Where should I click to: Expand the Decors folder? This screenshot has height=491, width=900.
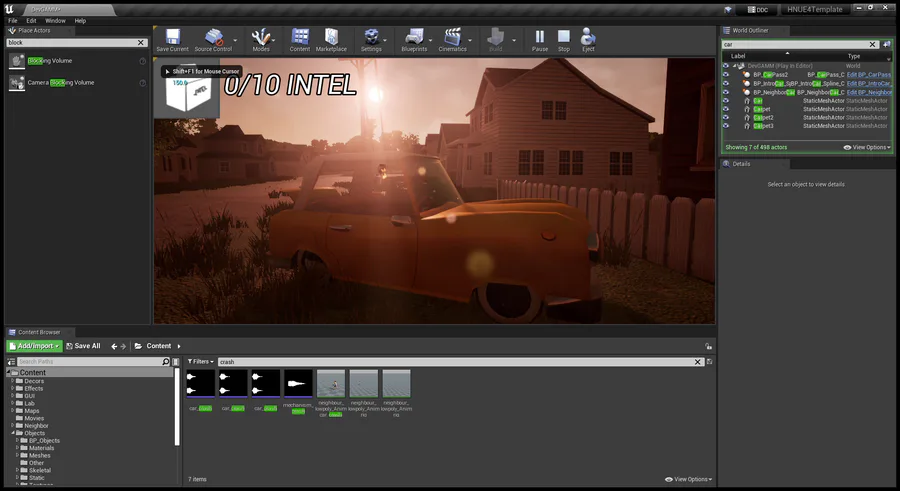pyautogui.click(x=13, y=381)
